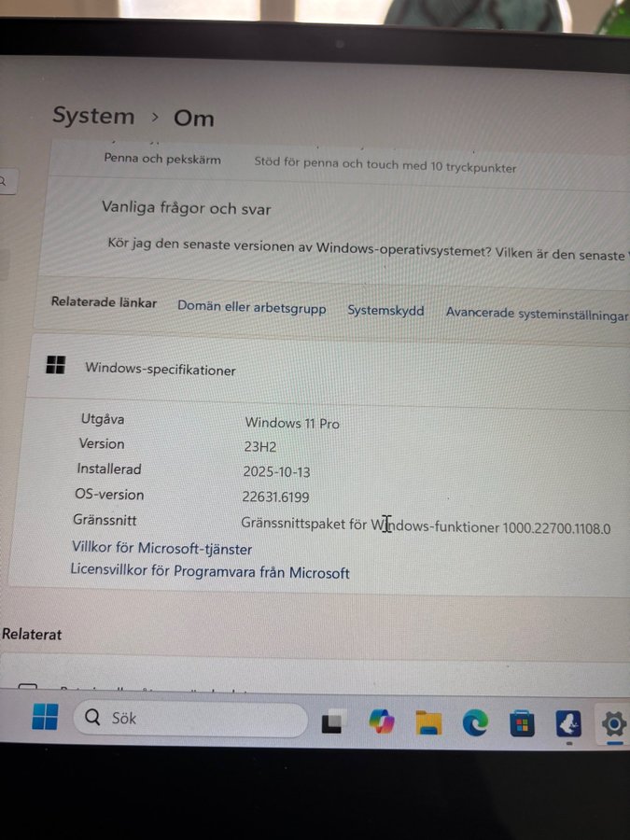Open File Explorer from the taskbar
The width and height of the screenshot is (630, 840).
[428, 722]
